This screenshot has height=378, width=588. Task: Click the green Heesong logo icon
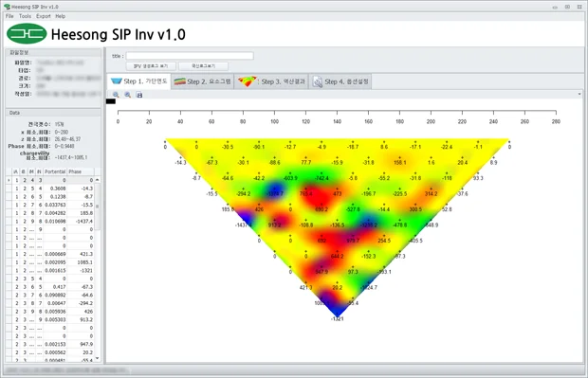(27, 34)
